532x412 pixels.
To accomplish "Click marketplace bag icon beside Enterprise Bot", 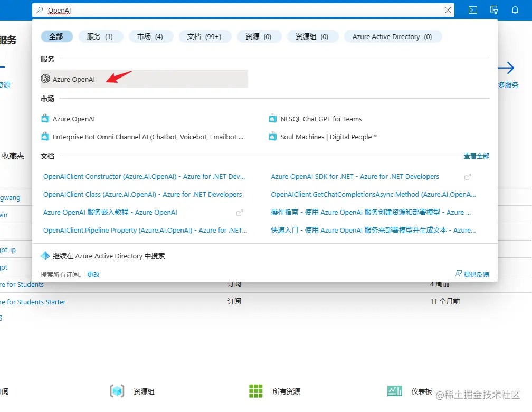I will 45,137.
